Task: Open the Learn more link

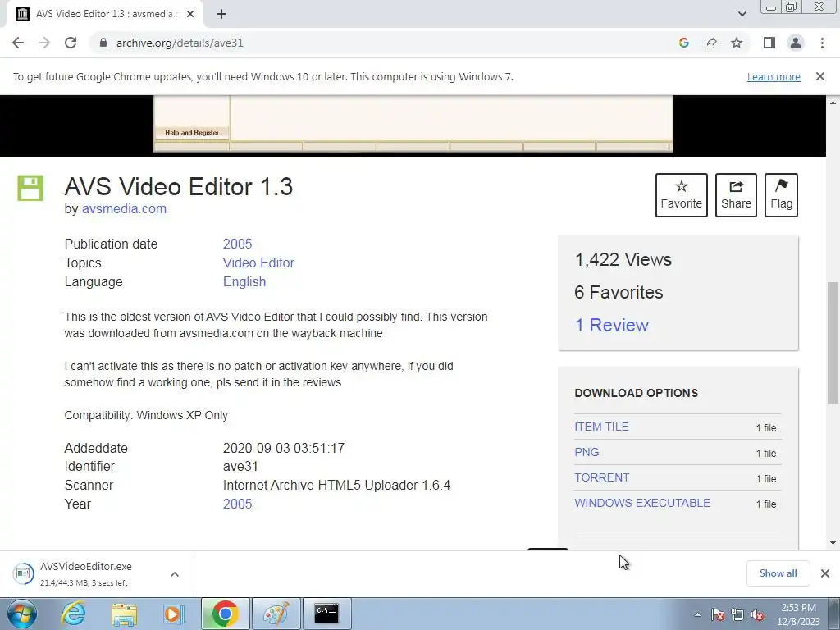Action: click(x=774, y=76)
